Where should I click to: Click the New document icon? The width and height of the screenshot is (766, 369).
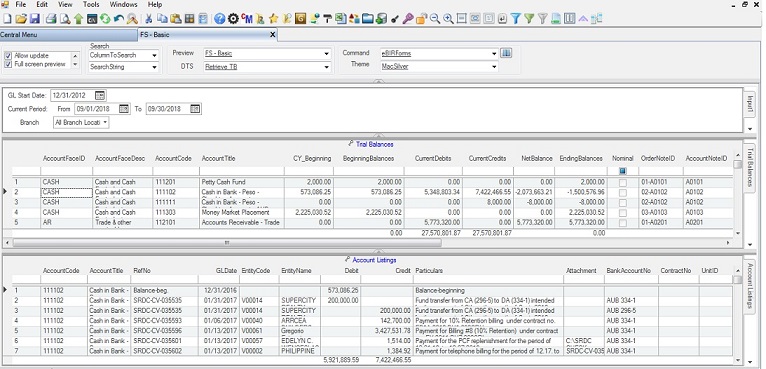coord(7,19)
